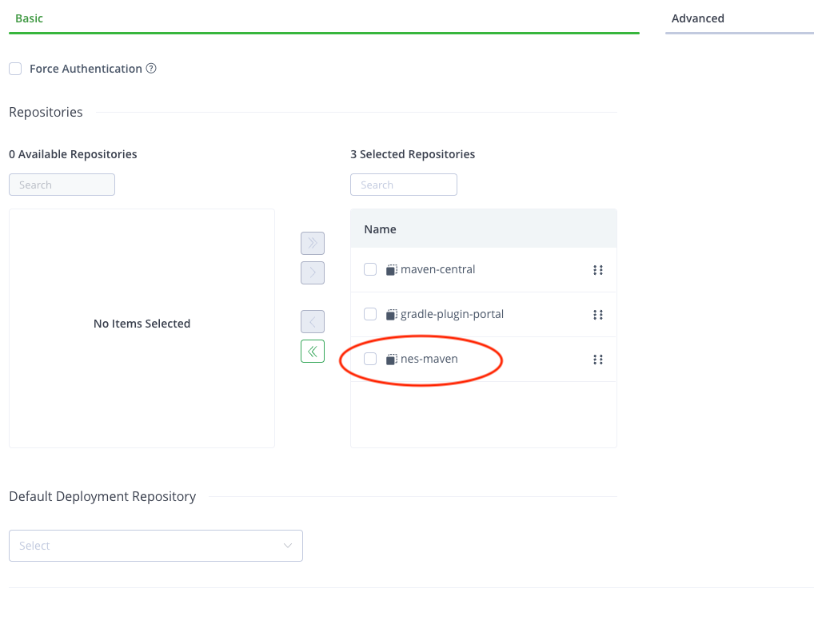This screenshot has width=814, height=644.
Task: Click the Available Repositories search field
Action: (62, 184)
